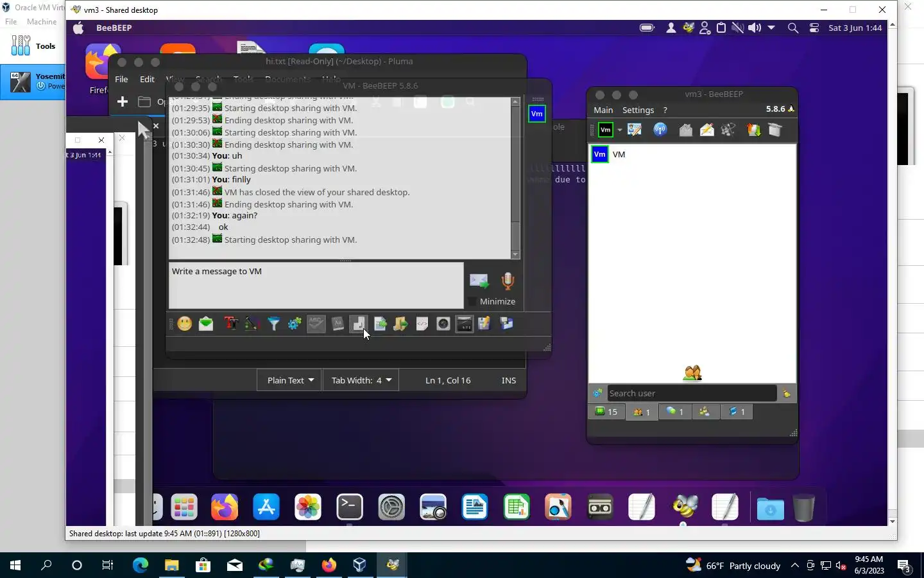Select the VM user in the user list
Viewport: 924px width, 578px height.
692,154
